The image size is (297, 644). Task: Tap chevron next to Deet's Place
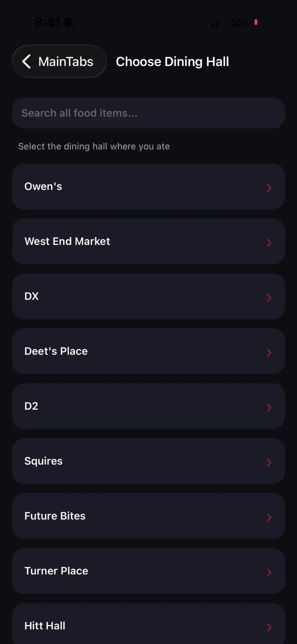[x=269, y=353]
